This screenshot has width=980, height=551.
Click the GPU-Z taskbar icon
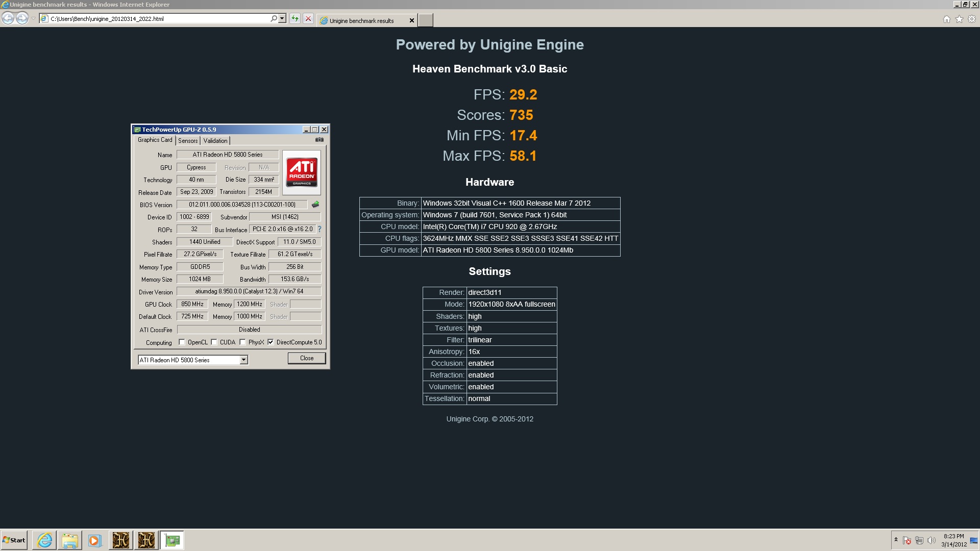pyautogui.click(x=172, y=540)
